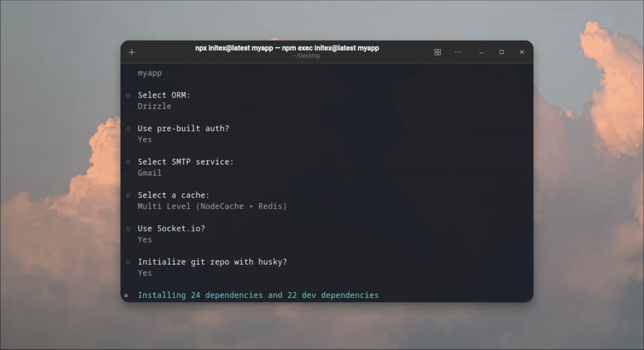Screen dimensions: 644x350
Task: Click the 'Gmail' answer text
Action: click(x=150, y=173)
